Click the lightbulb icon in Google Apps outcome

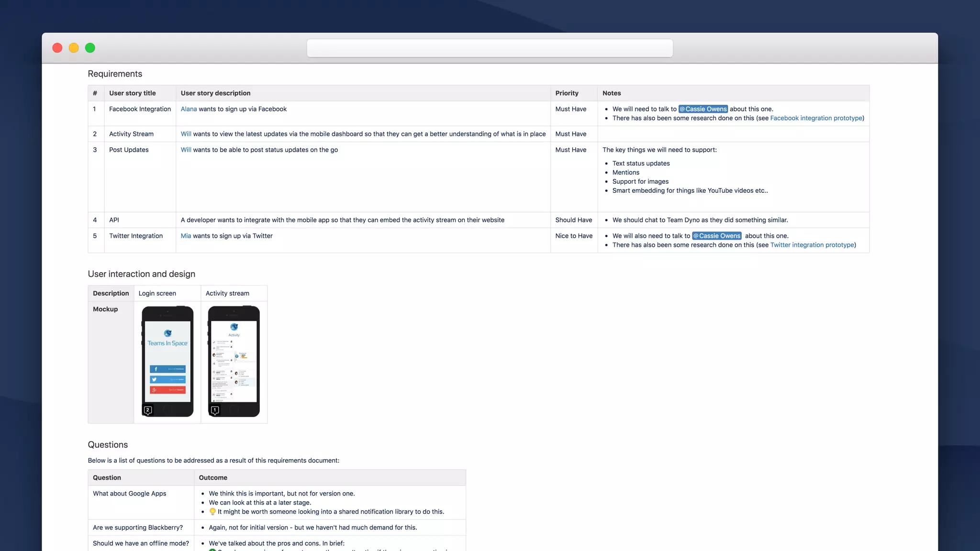[212, 511]
